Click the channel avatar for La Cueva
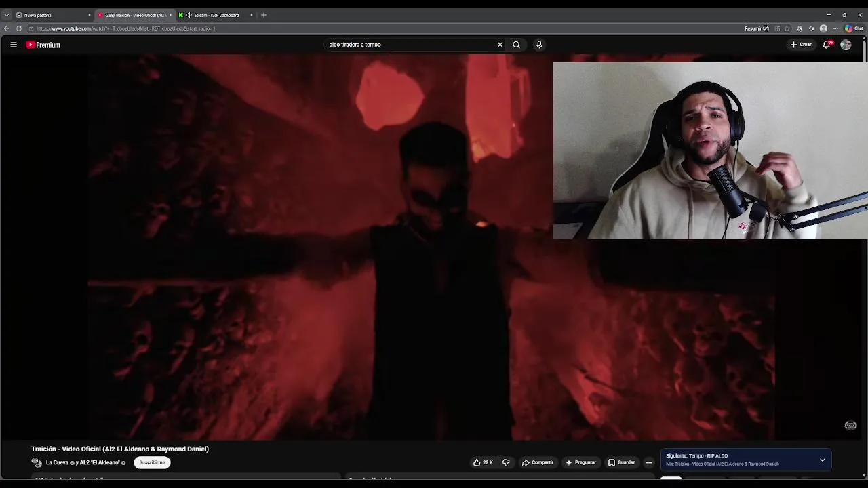868x488 pixels. (37, 462)
